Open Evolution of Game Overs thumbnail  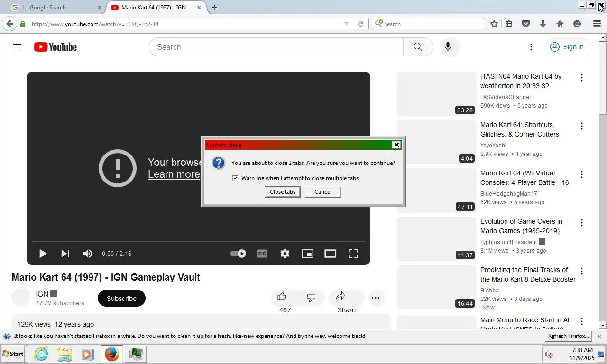[x=436, y=239]
